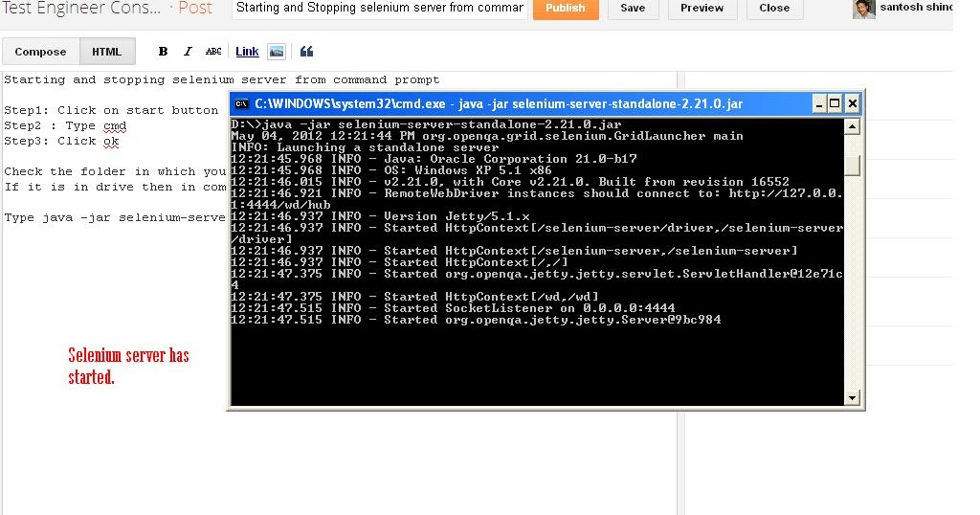Viewport: 980px width, 515px height.
Task: Maximize the cmd.exe window
Action: pyautogui.click(x=835, y=103)
